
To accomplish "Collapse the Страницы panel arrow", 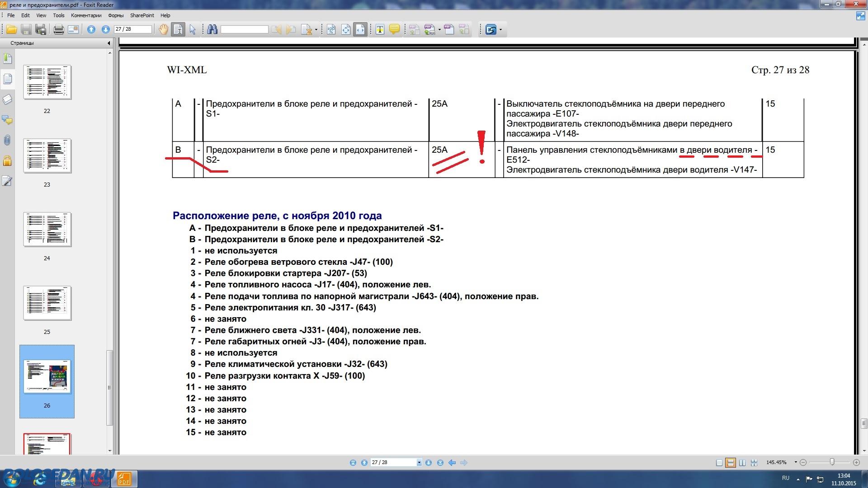I will pyautogui.click(x=108, y=43).
